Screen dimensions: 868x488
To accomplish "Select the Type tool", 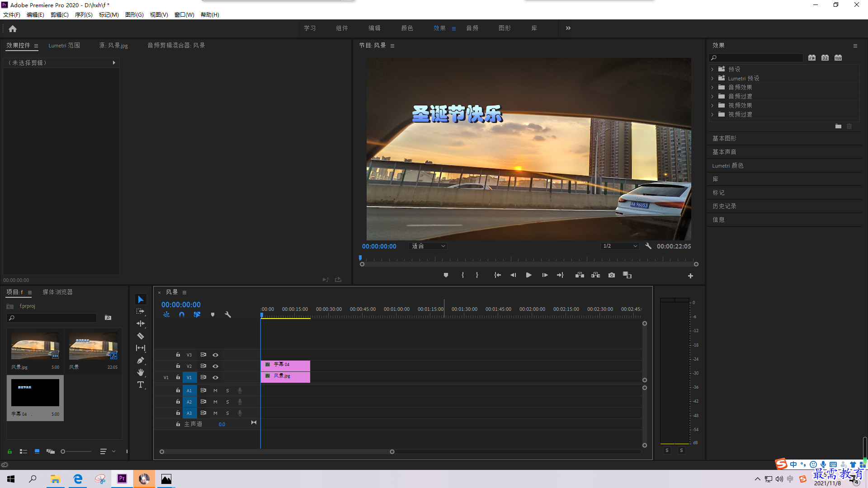I will pyautogui.click(x=141, y=385).
